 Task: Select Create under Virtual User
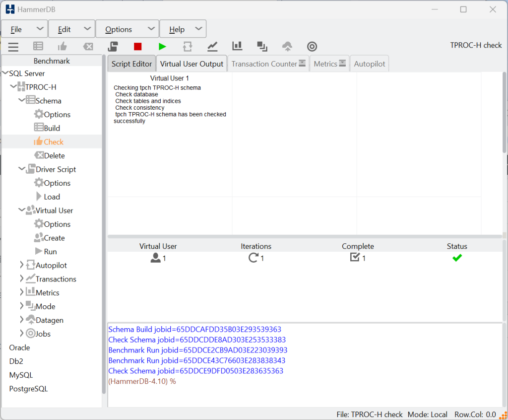pyautogui.click(x=50, y=238)
